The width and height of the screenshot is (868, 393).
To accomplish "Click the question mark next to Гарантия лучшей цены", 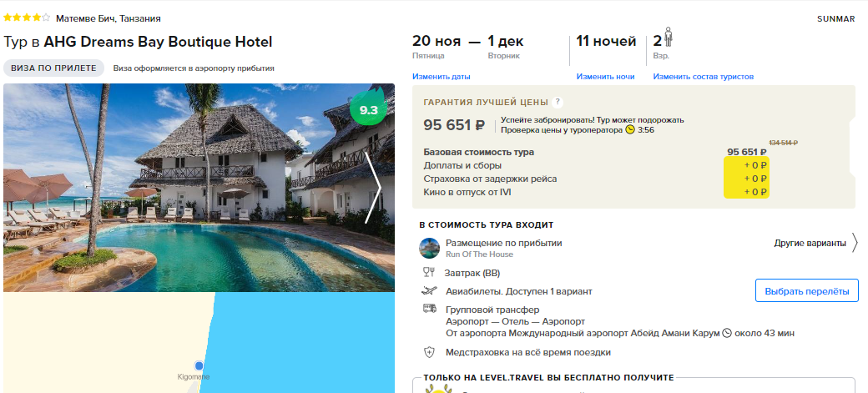I will pyautogui.click(x=558, y=102).
